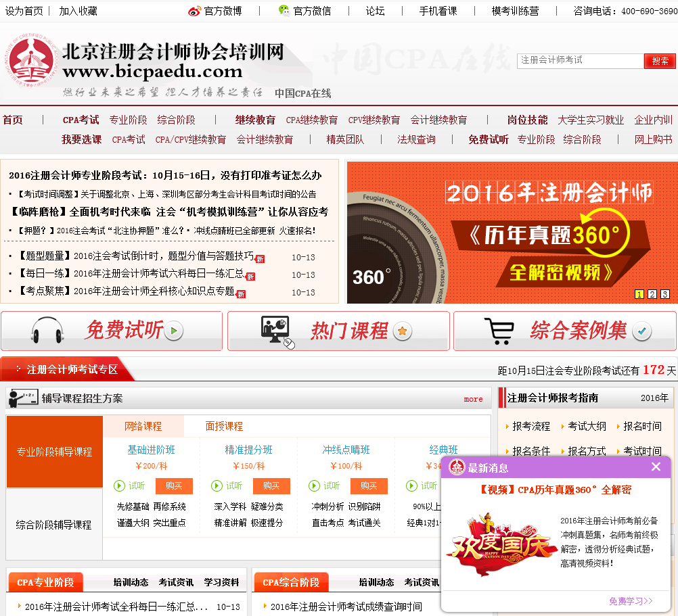The image size is (678, 616).
Task: Switch banner to slide 1
Action: [639, 294]
